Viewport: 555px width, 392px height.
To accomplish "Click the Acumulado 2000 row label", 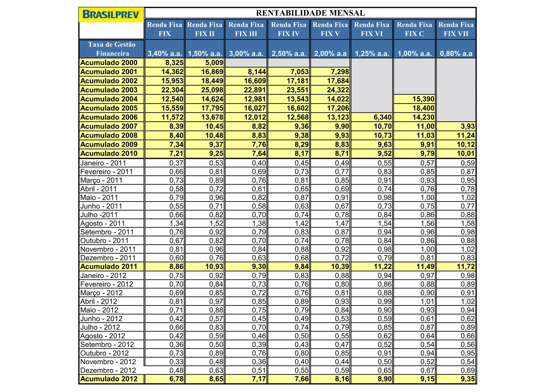I will [109, 63].
